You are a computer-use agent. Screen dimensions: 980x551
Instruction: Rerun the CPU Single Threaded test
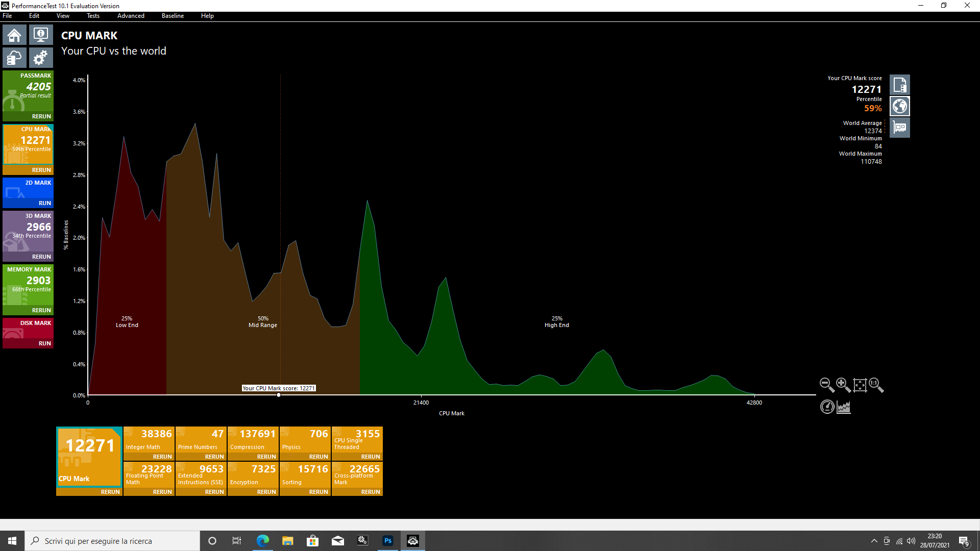coord(371,457)
